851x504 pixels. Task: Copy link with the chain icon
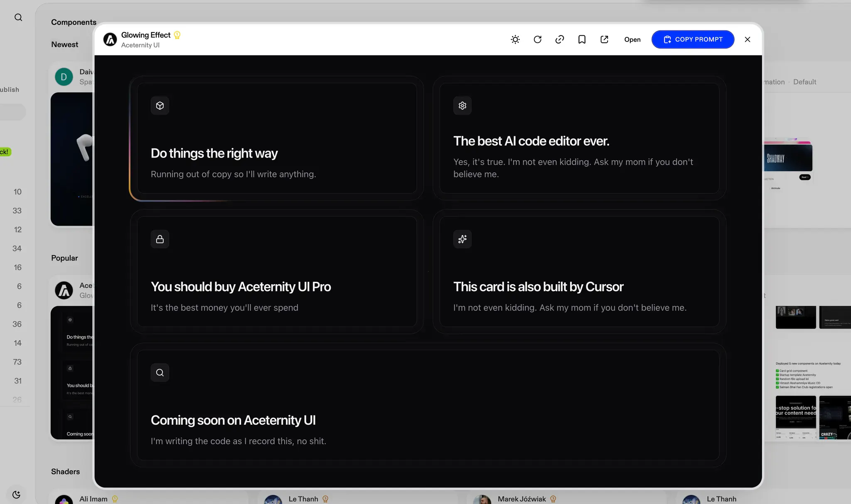(x=560, y=39)
